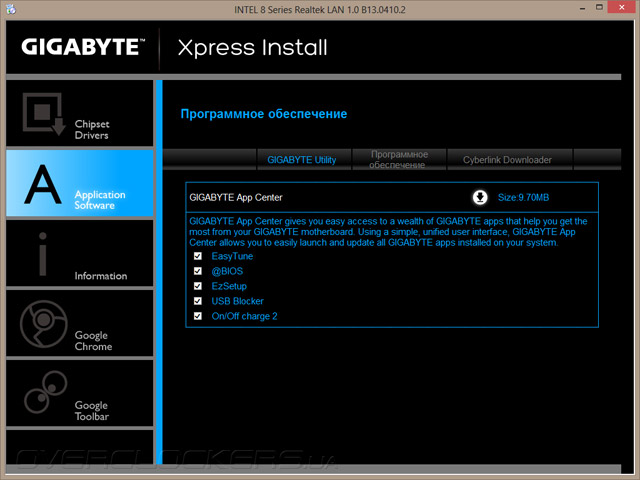This screenshot has width=640, height=480.
Task: Uncheck the EasyTune checkbox
Action: pyautogui.click(x=198, y=256)
